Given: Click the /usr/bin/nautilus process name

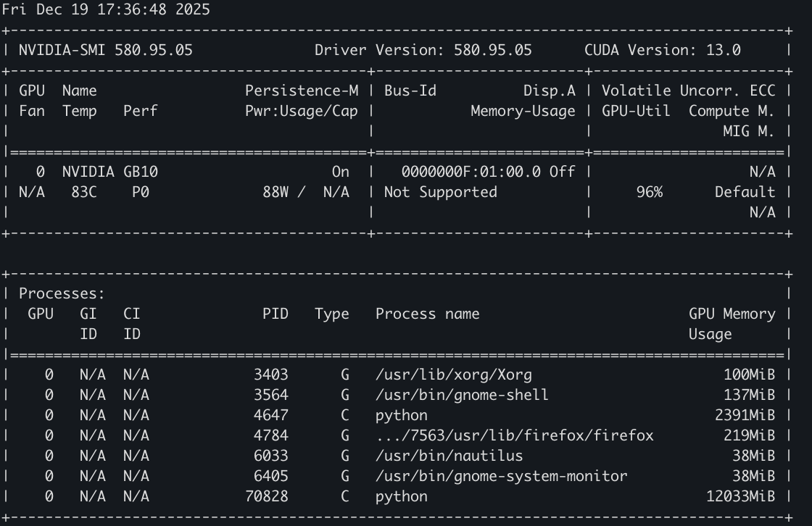Looking at the screenshot, I should coord(449,456).
